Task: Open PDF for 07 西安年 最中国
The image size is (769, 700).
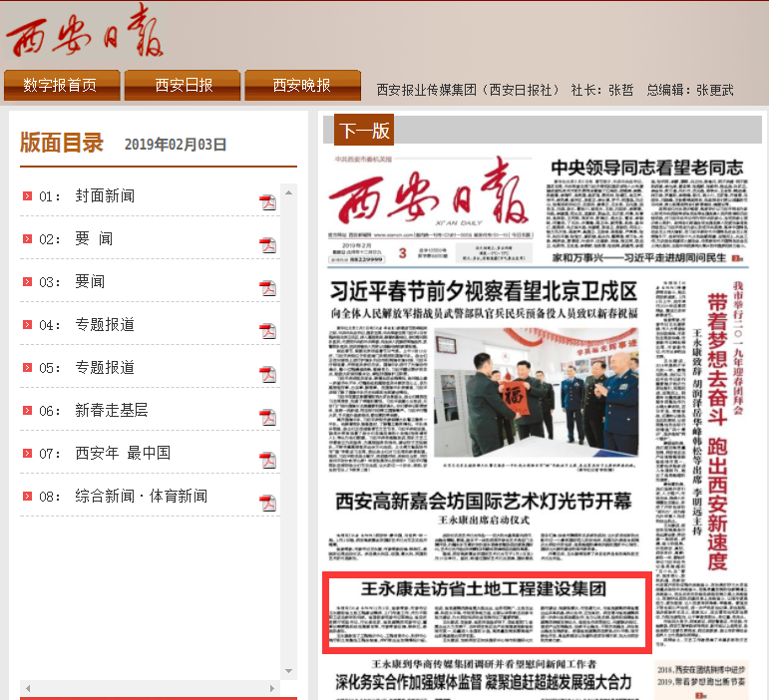Action: tap(267, 460)
